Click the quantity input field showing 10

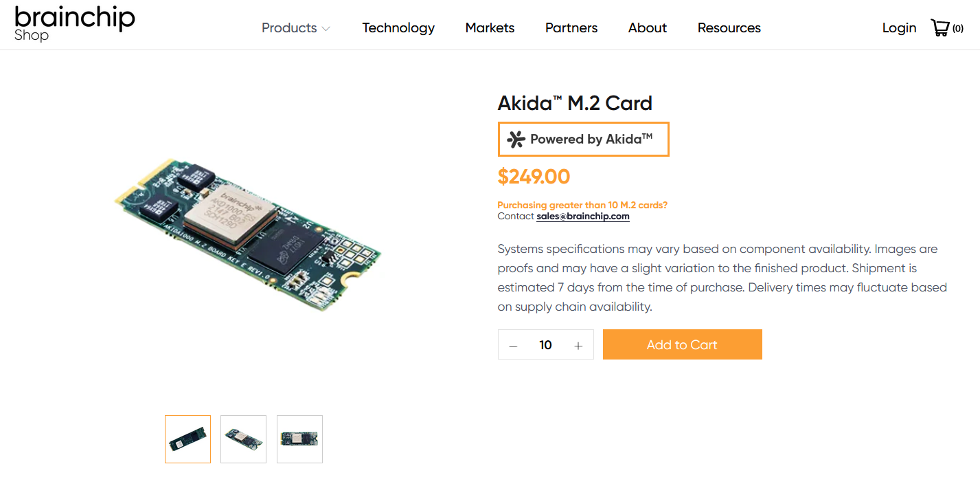pos(546,345)
